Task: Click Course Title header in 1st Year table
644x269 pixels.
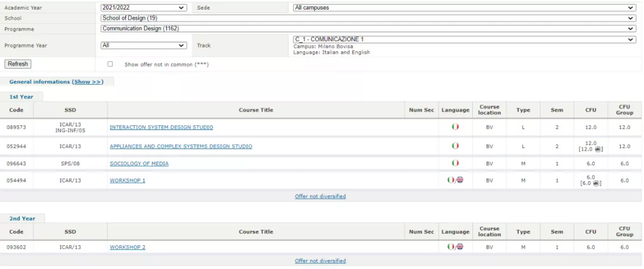Action: click(x=256, y=110)
